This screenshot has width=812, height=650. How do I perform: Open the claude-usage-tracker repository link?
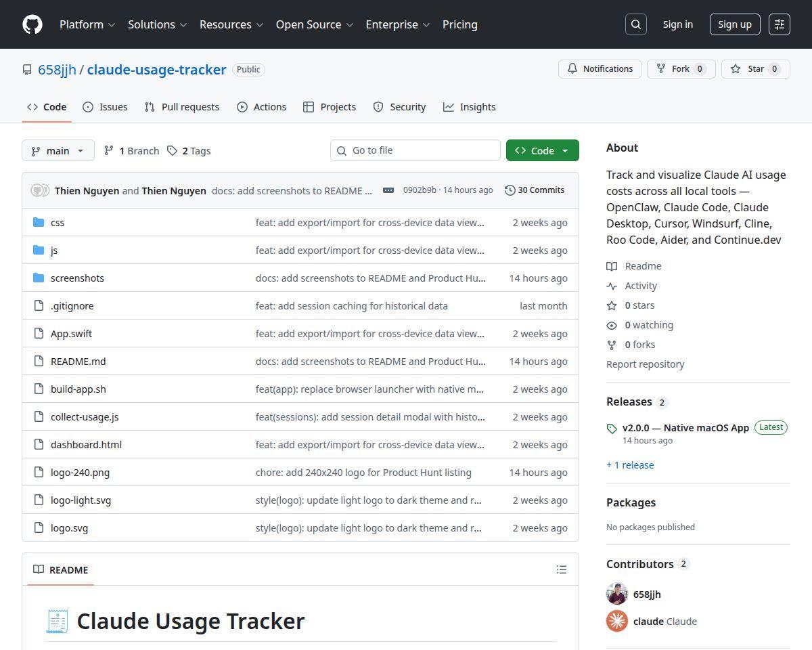tap(156, 69)
